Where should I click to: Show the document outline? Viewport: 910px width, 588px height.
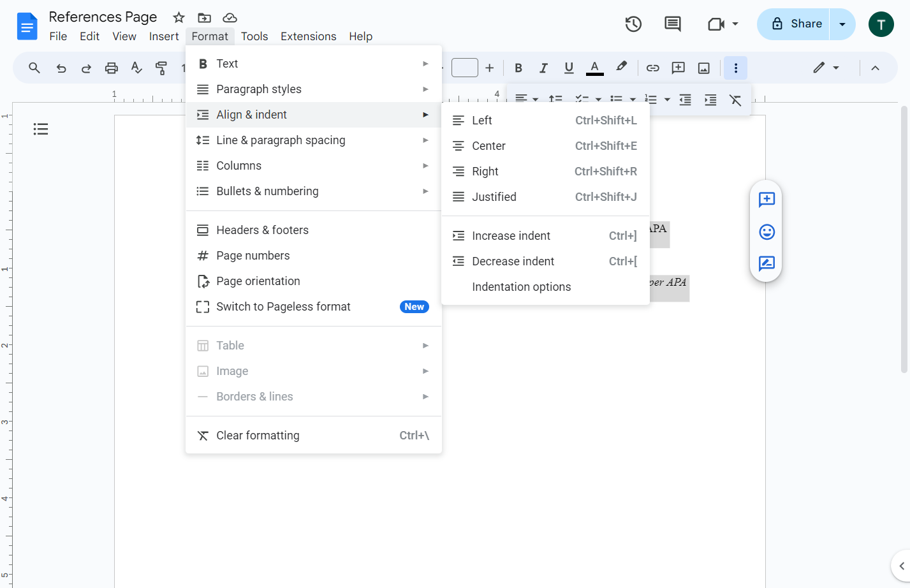41,129
